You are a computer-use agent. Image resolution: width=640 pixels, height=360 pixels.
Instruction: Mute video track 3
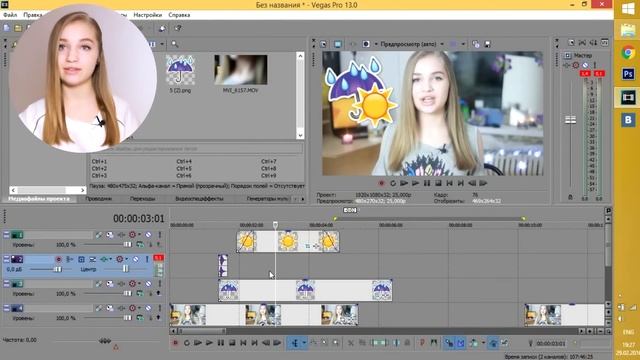149,284
